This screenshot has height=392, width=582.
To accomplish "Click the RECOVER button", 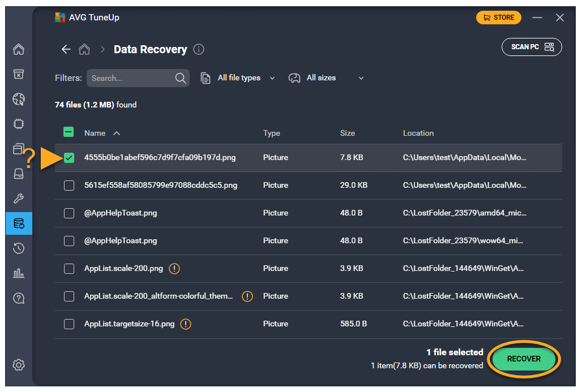I will pos(524,359).
